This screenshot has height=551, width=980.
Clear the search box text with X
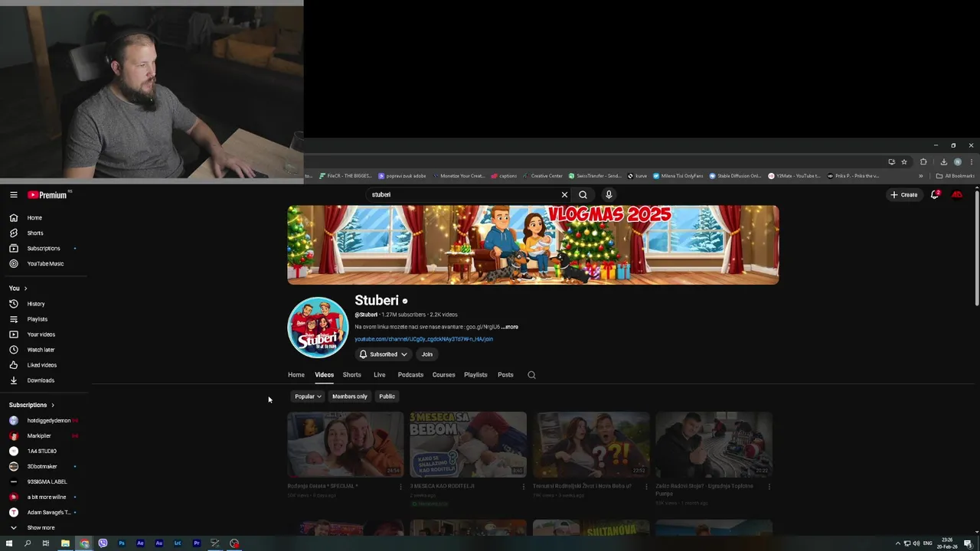[x=564, y=194]
